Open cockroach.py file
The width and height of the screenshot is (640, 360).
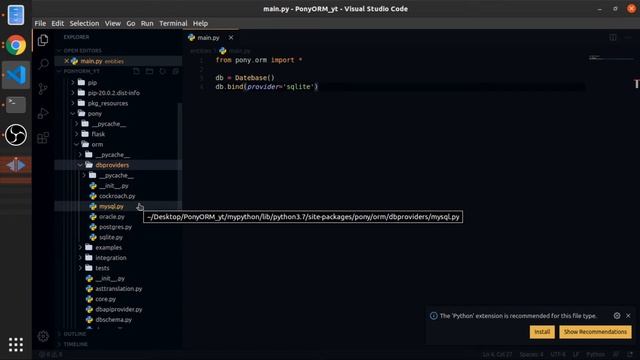[x=118, y=196]
